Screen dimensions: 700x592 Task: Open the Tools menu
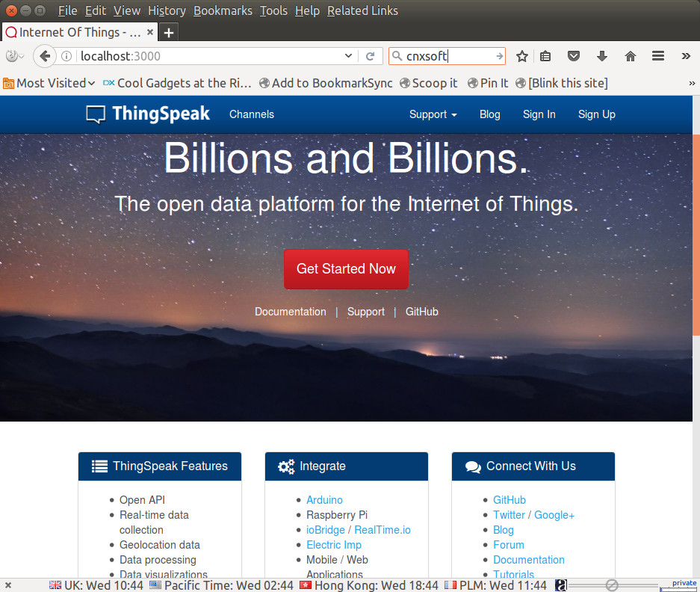[273, 10]
